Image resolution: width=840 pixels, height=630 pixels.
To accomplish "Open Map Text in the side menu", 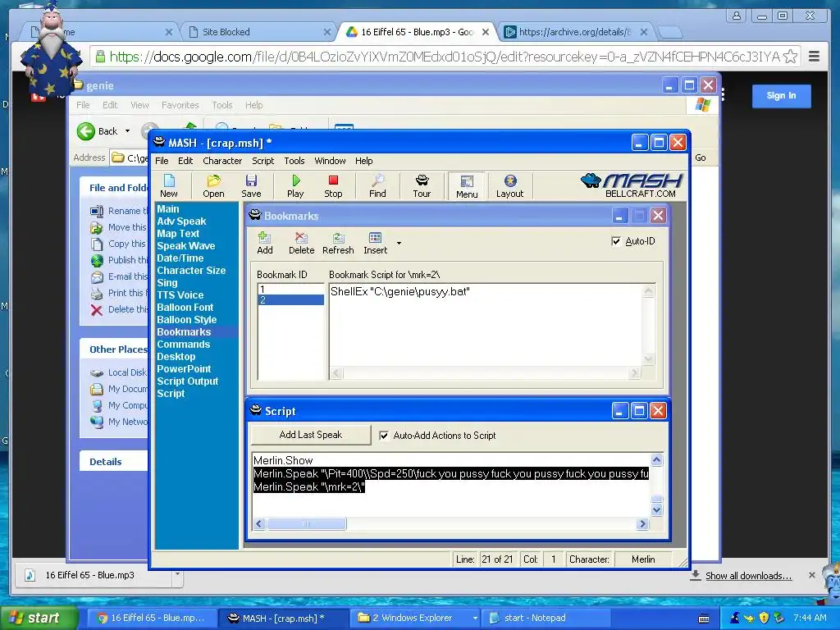I will point(178,234).
